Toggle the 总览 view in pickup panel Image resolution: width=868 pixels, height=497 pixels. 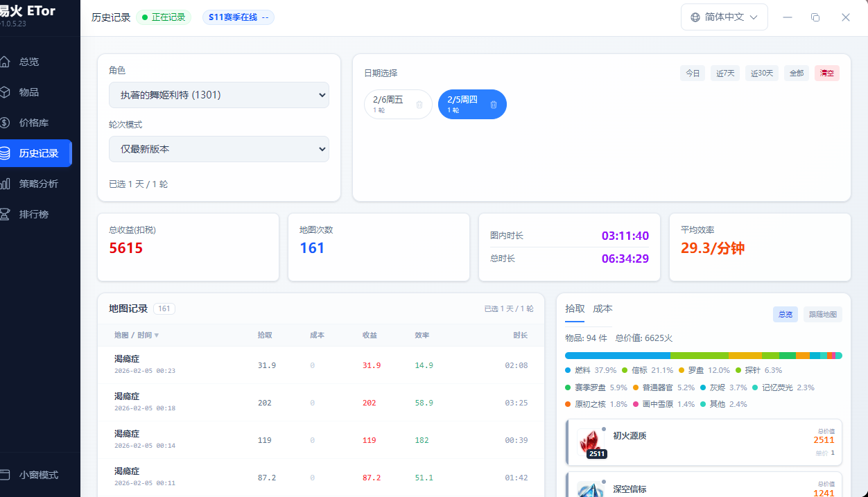pos(785,314)
